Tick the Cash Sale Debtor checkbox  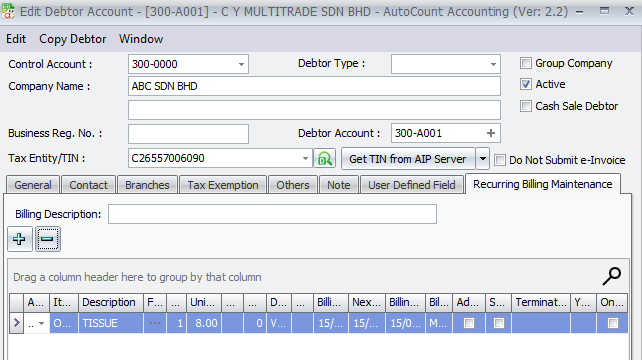pos(526,106)
